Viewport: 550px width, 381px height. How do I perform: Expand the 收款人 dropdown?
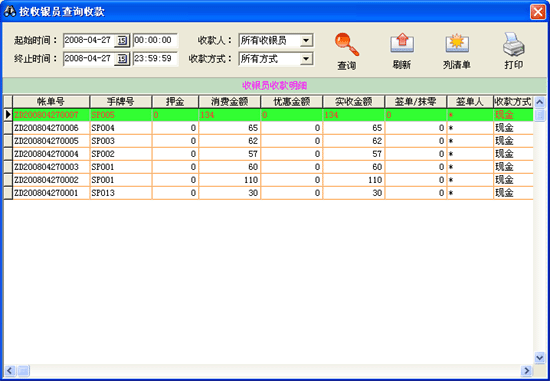(x=306, y=40)
